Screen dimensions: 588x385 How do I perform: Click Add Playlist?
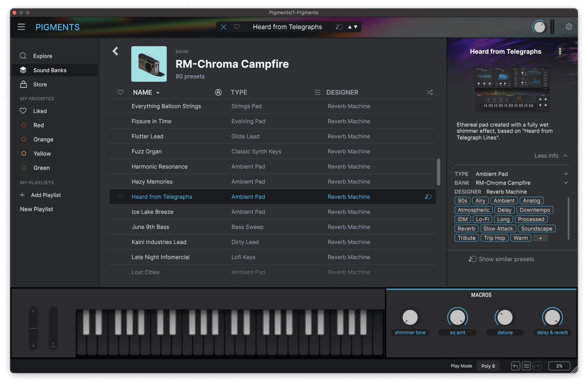pyautogui.click(x=46, y=195)
